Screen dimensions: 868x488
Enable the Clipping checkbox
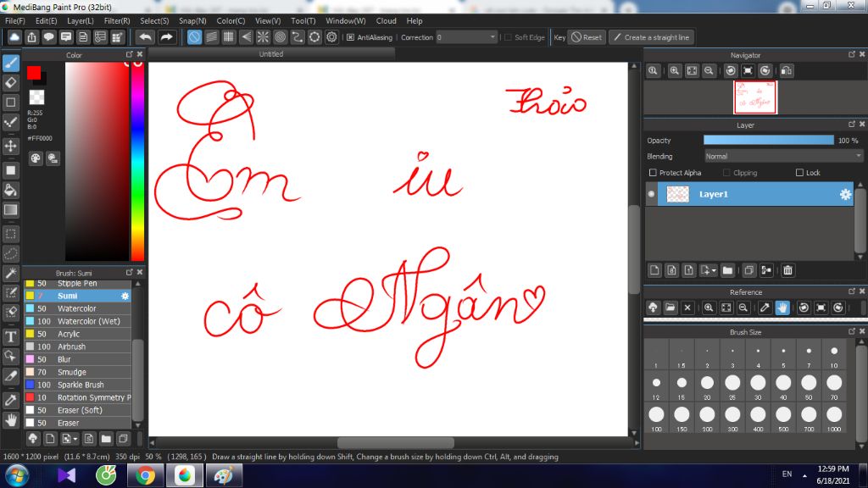coord(726,173)
